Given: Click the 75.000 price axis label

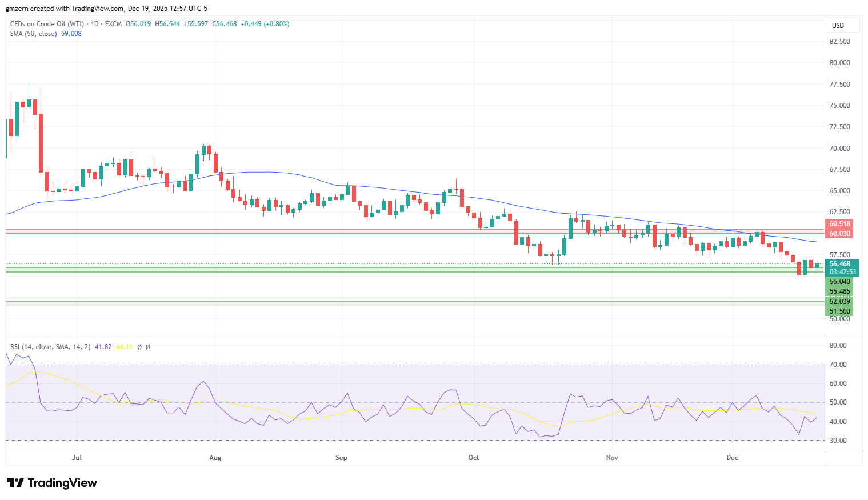Looking at the screenshot, I should click(839, 106).
